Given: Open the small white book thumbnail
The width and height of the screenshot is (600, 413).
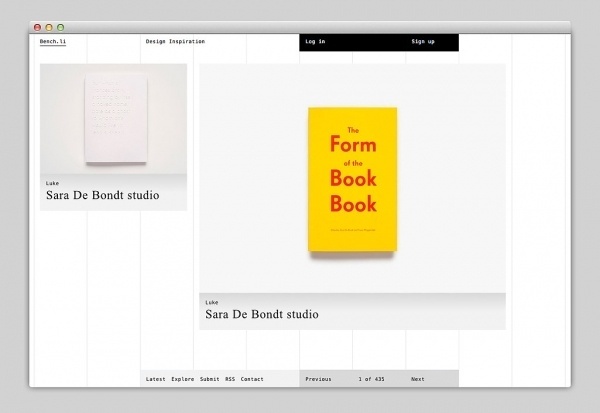Looking at the screenshot, I should tap(113, 118).
